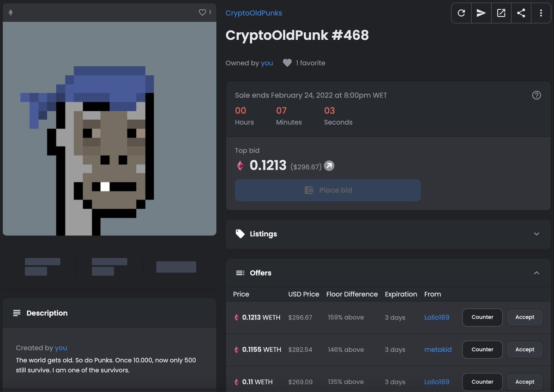The width and height of the screenshot is (554, 392).
Task: Click the Expiration column header
Action: pyautogui.click(x=401, y=294)
